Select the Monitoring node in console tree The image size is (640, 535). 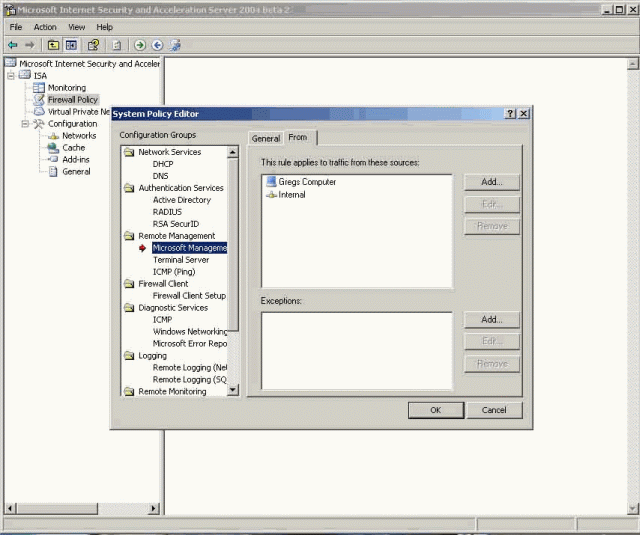coord(66,88)
